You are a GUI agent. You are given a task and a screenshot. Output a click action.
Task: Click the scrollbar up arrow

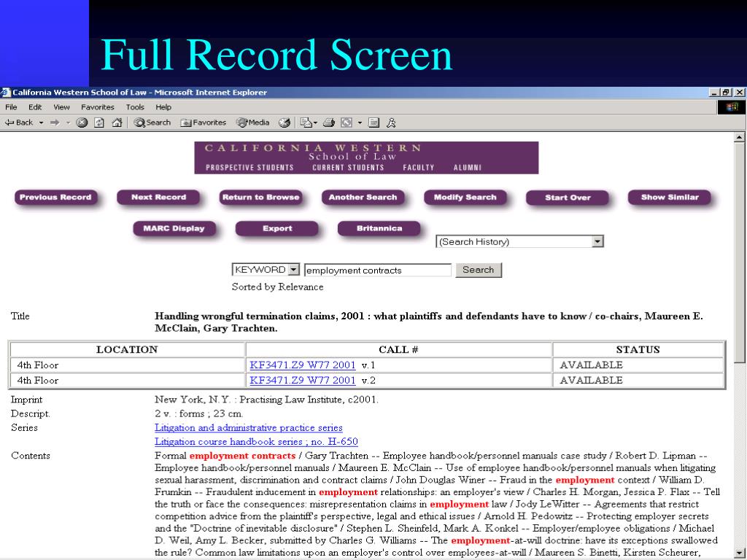tap(739, 137)
